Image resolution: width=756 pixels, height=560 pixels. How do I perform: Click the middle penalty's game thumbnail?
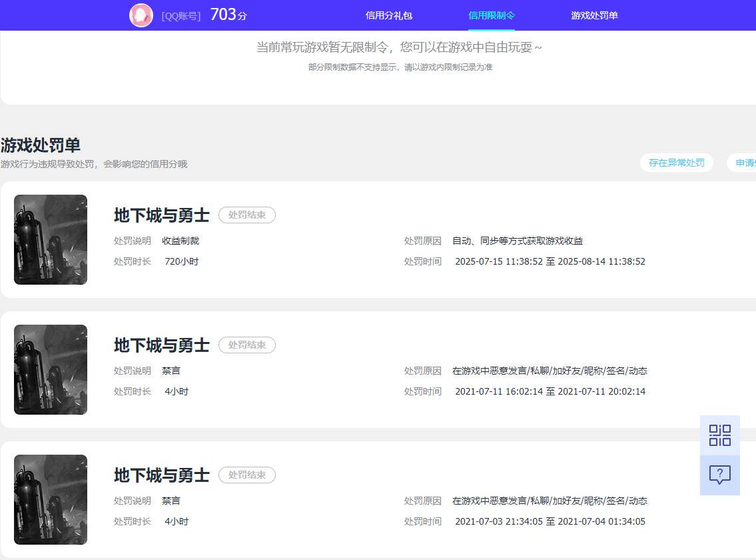click(x=50, y=369)
